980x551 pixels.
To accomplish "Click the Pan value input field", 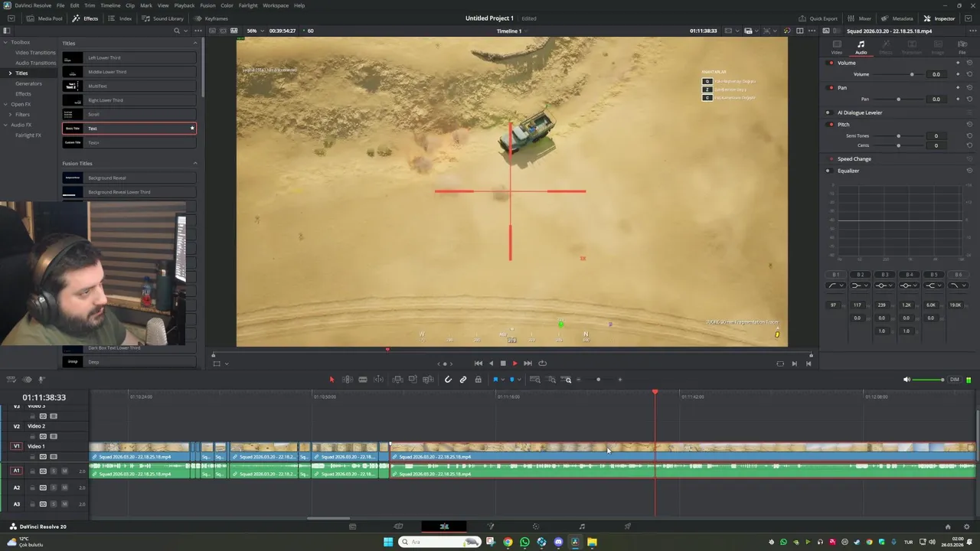I will 936,99.
